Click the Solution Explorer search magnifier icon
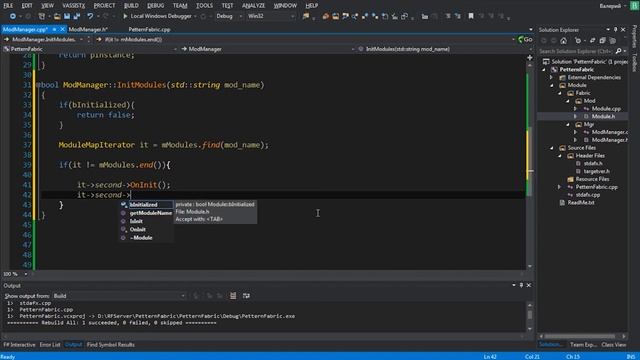 pyautogui.click(x=618, y=51)
